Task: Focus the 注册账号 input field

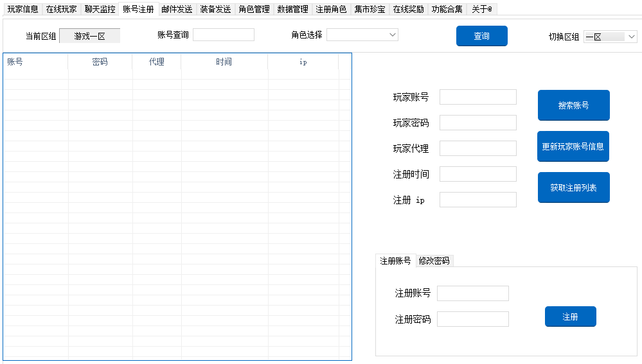Action: coord(473,293)
